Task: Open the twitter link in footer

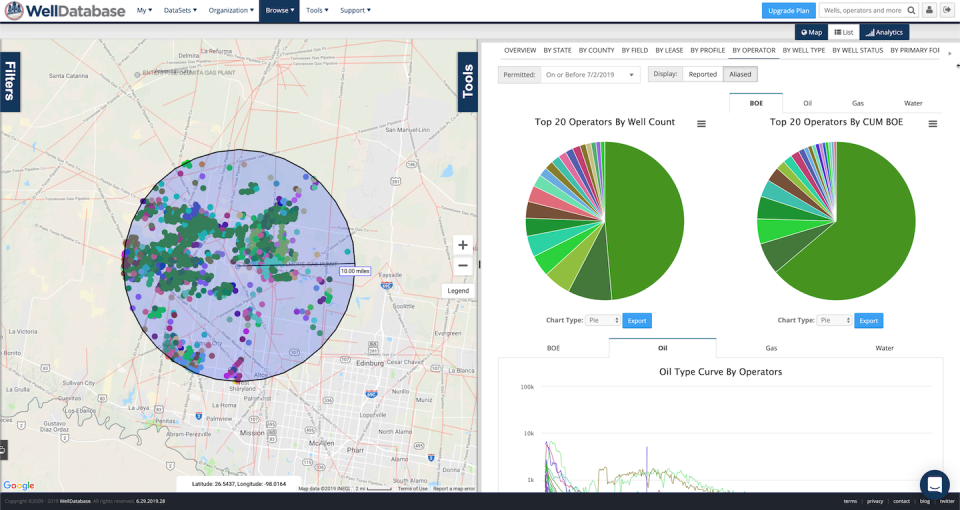Action: pos(947,501)
